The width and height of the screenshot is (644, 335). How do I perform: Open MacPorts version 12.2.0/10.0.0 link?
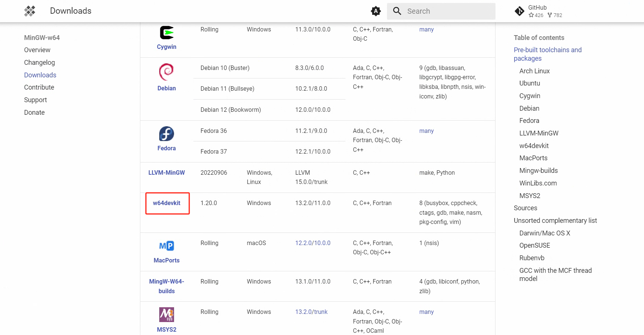coord(313,243)
